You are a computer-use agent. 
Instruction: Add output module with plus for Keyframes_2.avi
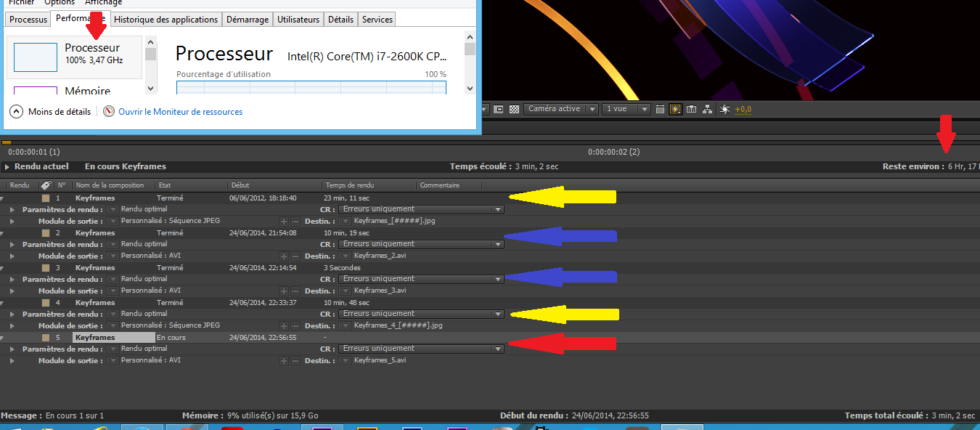pos(284,256)
